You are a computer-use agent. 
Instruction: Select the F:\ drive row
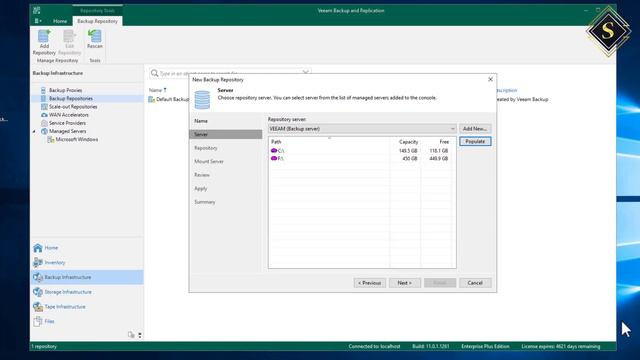361,158
